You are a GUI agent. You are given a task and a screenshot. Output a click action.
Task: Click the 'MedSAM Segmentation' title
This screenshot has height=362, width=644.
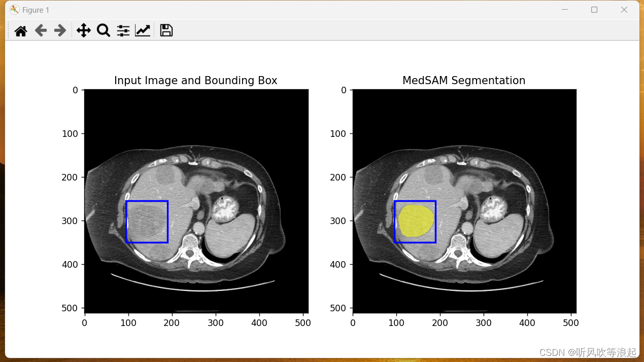[464, 81]
